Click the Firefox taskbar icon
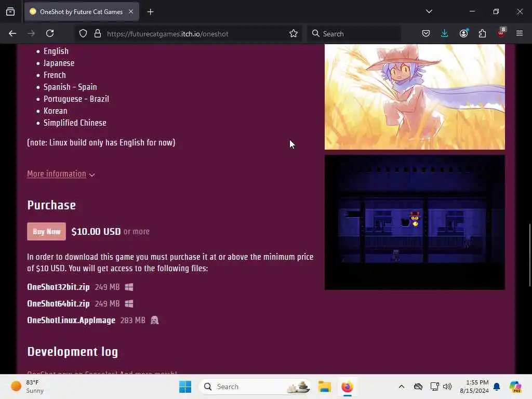The width and height of the screenshot is (532, 399). click(347, 387)
